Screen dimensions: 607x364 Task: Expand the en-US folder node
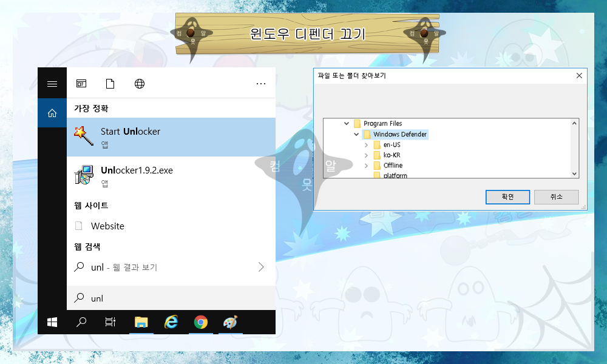tap(366, 144)
